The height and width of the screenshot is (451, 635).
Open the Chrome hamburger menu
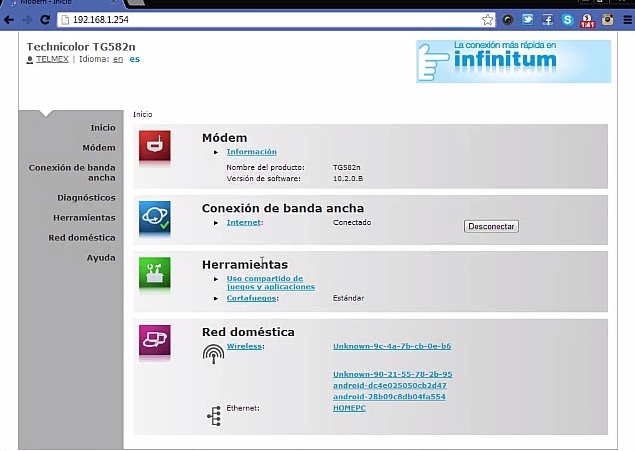(626, 19)
